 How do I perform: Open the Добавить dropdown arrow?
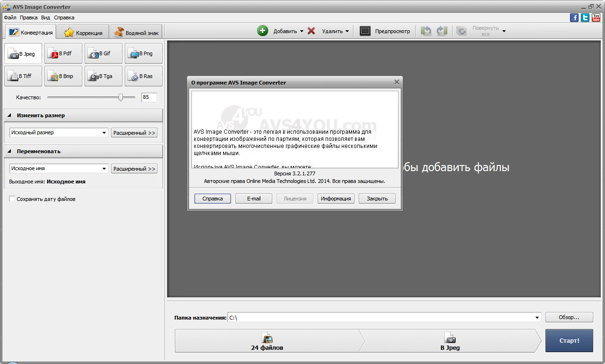pyautogui.click(x=302, y=31)
